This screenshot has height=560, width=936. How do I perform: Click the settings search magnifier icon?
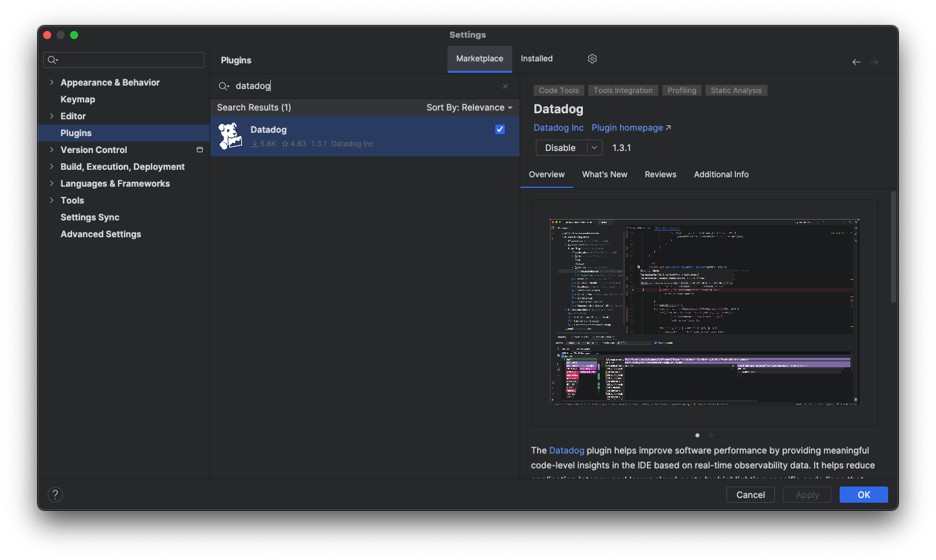tap(53, 60)
